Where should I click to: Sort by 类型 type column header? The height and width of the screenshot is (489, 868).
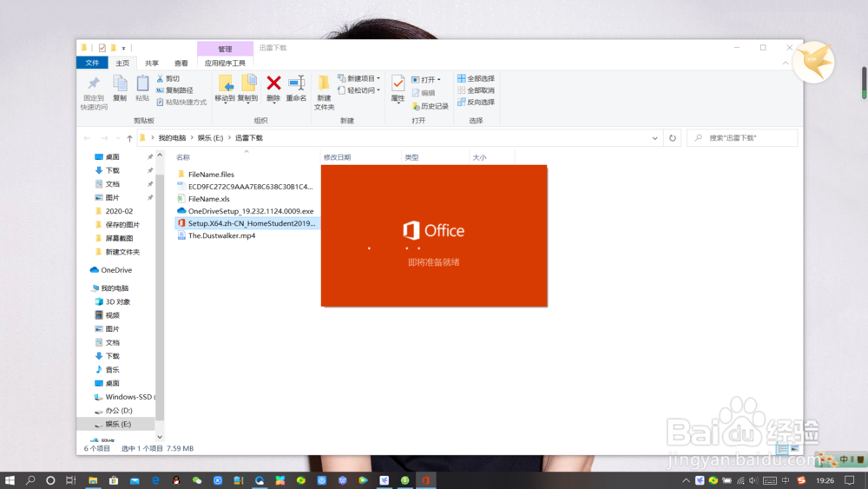(x=411, y=157)
